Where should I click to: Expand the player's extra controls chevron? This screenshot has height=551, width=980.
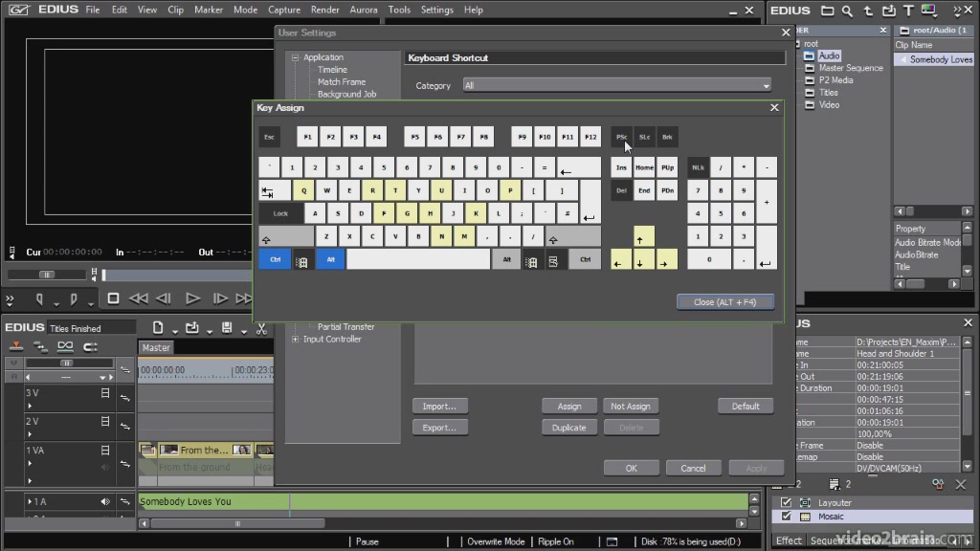click(10, 299)
